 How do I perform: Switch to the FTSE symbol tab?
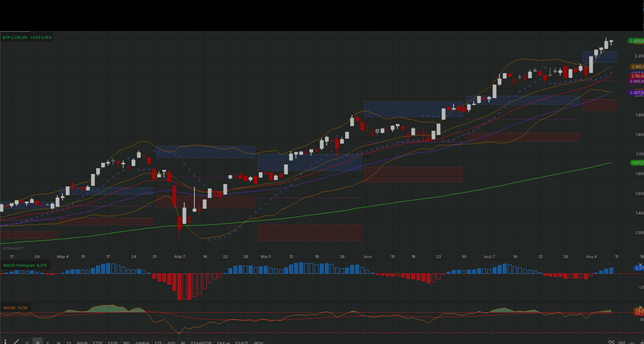(x=98, y=342)
